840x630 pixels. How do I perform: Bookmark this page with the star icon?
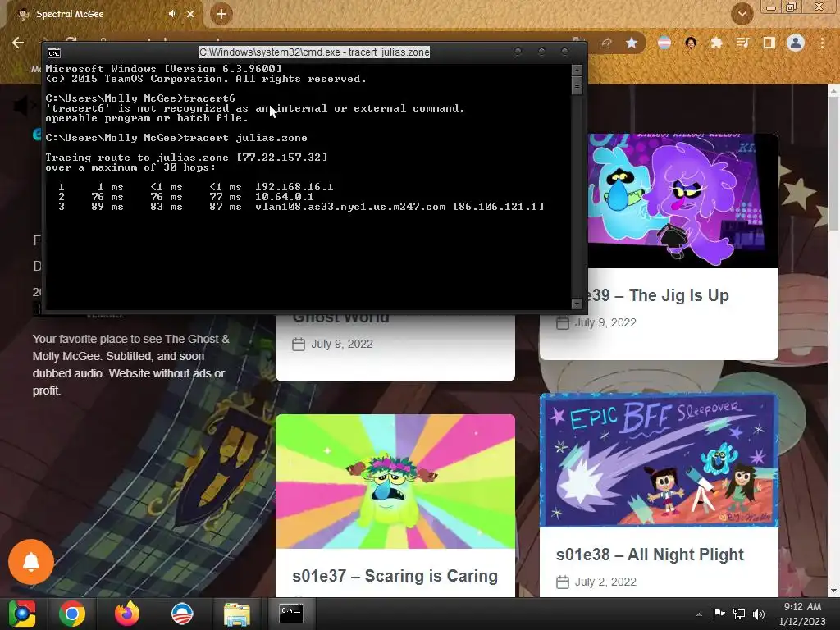point(632,43)
